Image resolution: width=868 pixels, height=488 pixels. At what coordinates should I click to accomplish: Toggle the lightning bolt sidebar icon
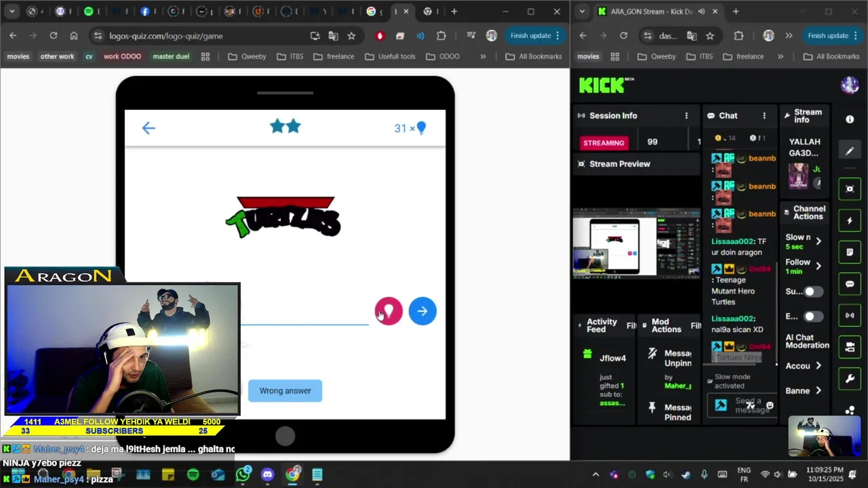point(850,221)
